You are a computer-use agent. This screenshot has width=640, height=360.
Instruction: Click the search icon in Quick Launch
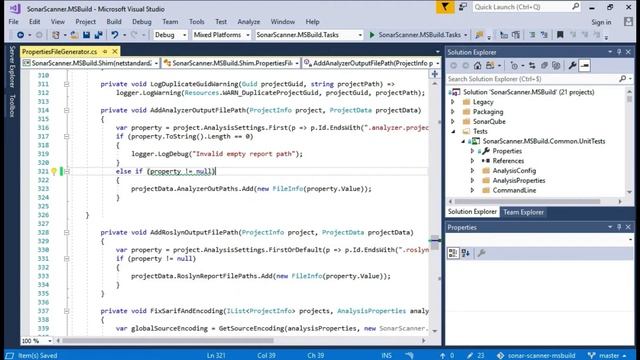[575, 7]
